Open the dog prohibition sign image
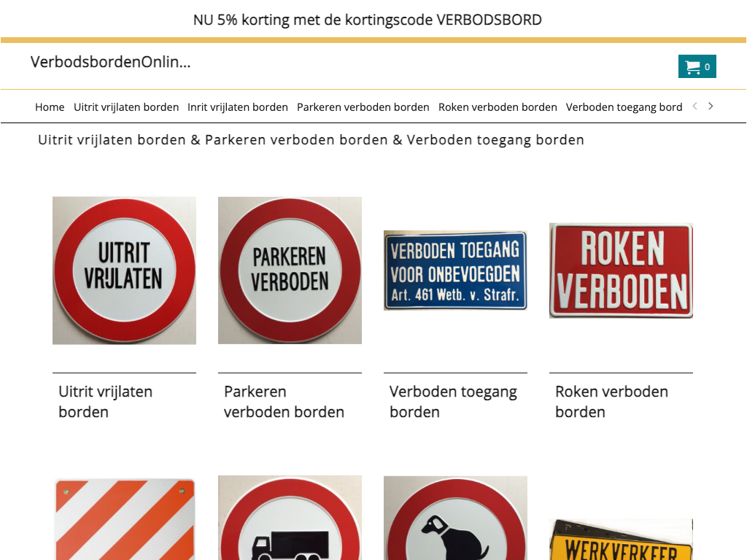 click(x=455, y=518)
